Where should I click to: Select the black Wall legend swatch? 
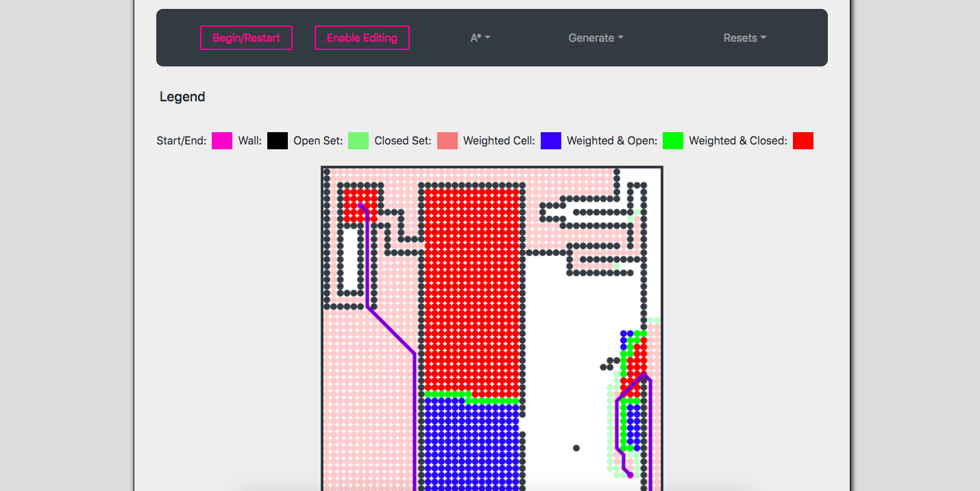click(x=277, y=140)
